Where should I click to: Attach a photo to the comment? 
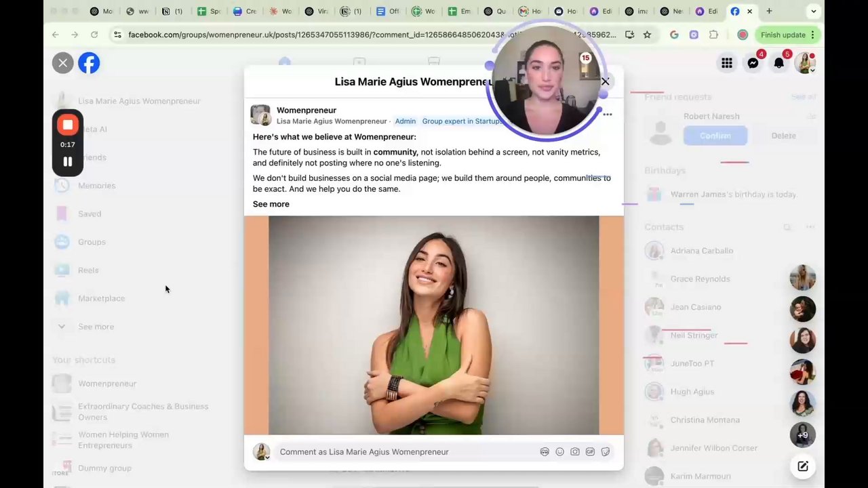[575, 452]
